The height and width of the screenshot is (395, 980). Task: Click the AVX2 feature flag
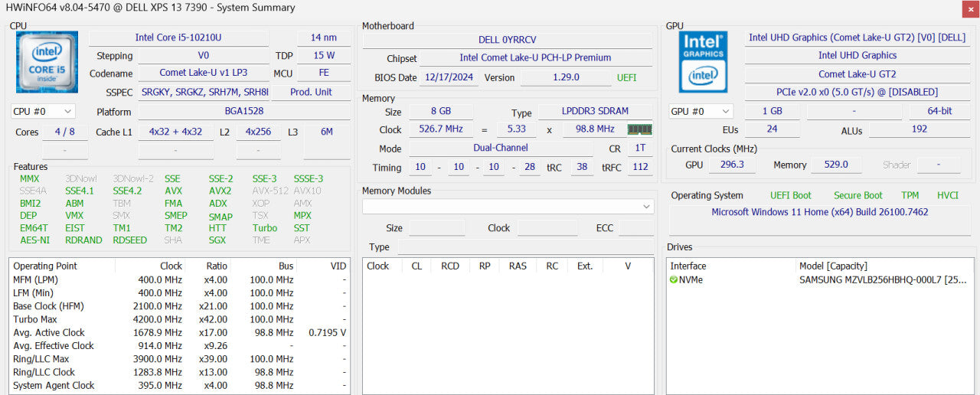pyautogui.click(x=220, y=191)
